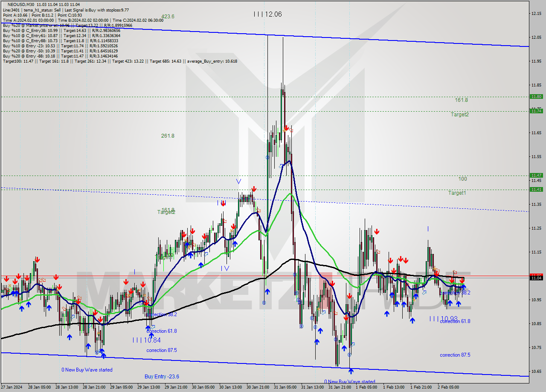Click the 11.25 price axis value
The width and height of the screenshot is (546, 392).
pyautogui.click(x=536, y=228)
